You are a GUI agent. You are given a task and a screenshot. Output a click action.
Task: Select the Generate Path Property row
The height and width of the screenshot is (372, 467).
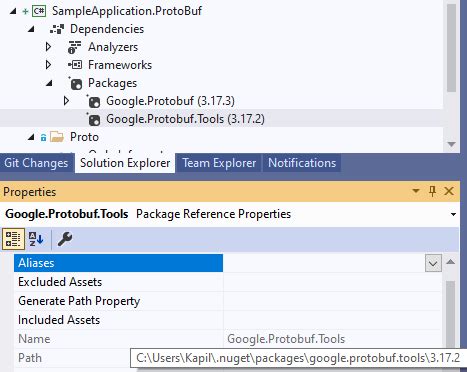click(x=228, y=301)
